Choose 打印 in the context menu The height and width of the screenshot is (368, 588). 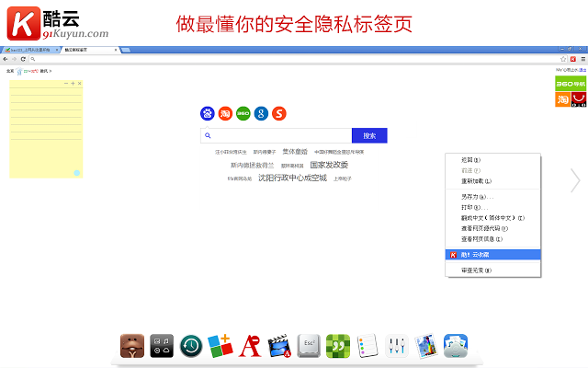click(x=492, y=207)
